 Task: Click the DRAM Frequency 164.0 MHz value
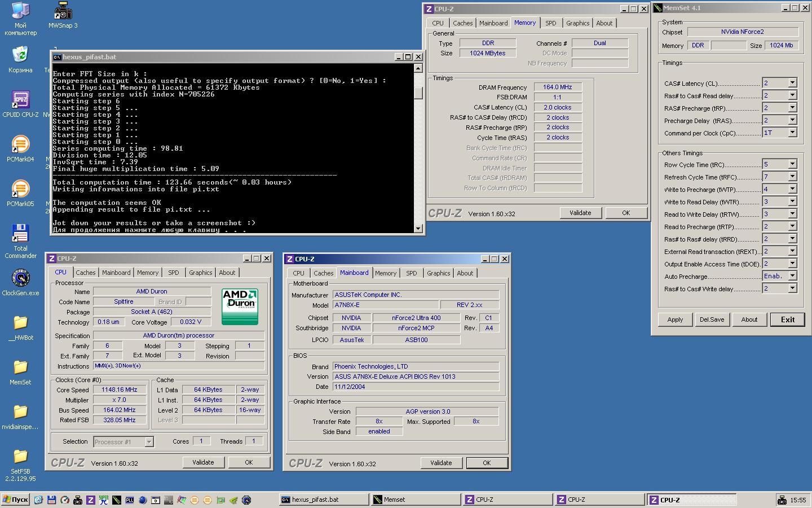click(558, 87)
